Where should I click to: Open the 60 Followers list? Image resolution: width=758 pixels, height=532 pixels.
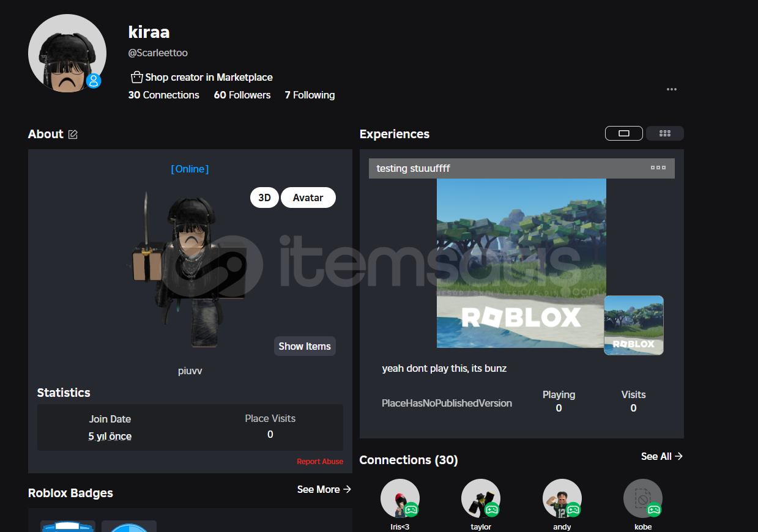coord(242,95)
